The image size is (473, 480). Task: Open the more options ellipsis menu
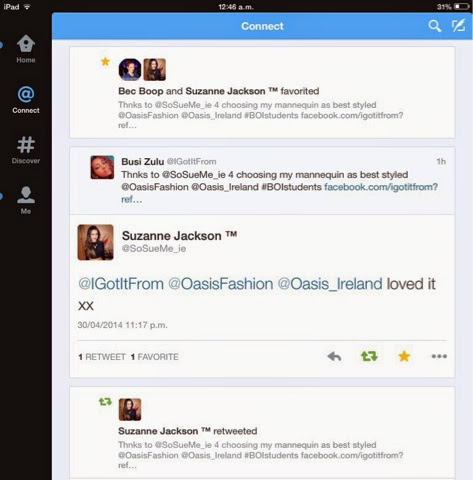pyautogui.click(x=439, y=356)
